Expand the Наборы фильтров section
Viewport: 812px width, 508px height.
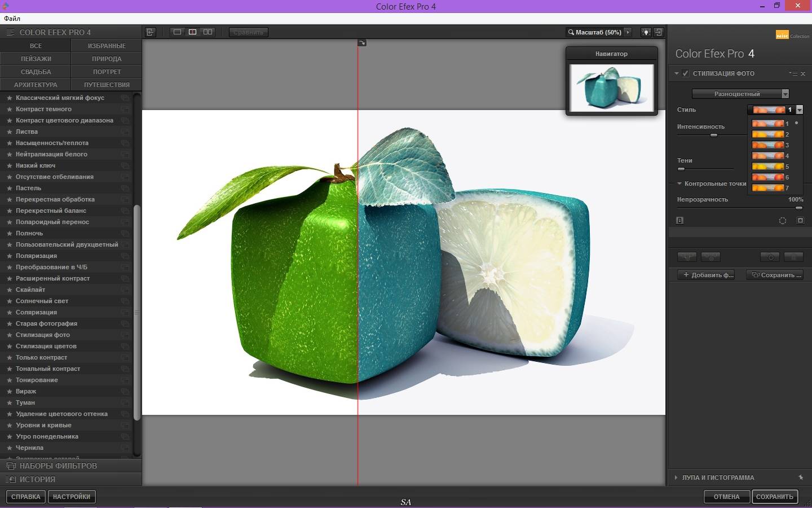click(71, 466)
